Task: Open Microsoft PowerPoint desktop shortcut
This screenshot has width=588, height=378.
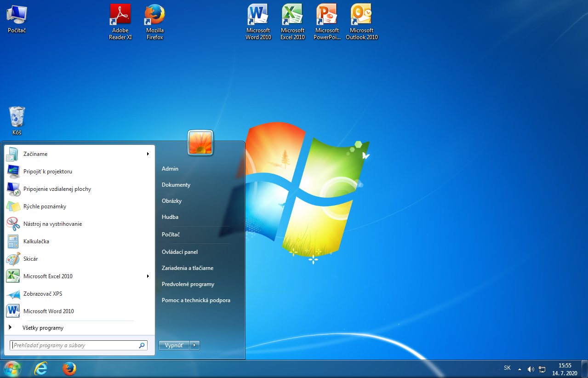Action: pos(326,16)
